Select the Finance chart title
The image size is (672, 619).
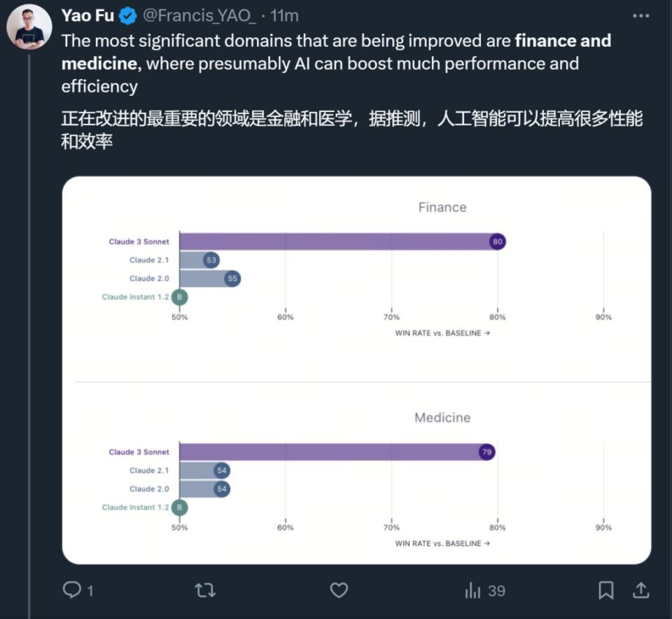(442, 207)
